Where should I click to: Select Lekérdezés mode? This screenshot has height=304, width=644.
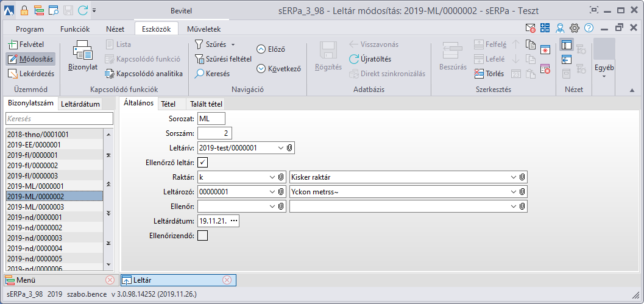pos(31,74)
